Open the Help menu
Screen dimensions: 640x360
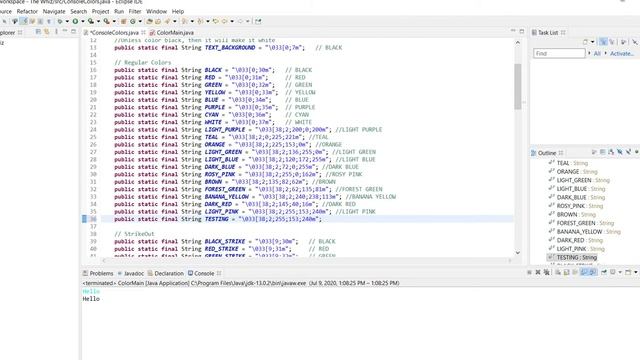pyautogui.click(x=178, y=11)
